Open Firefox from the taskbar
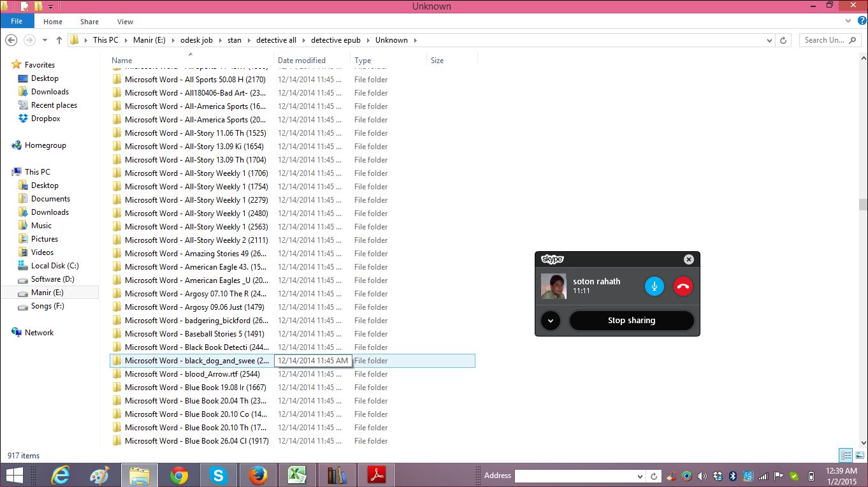 (x=258, y=476)
